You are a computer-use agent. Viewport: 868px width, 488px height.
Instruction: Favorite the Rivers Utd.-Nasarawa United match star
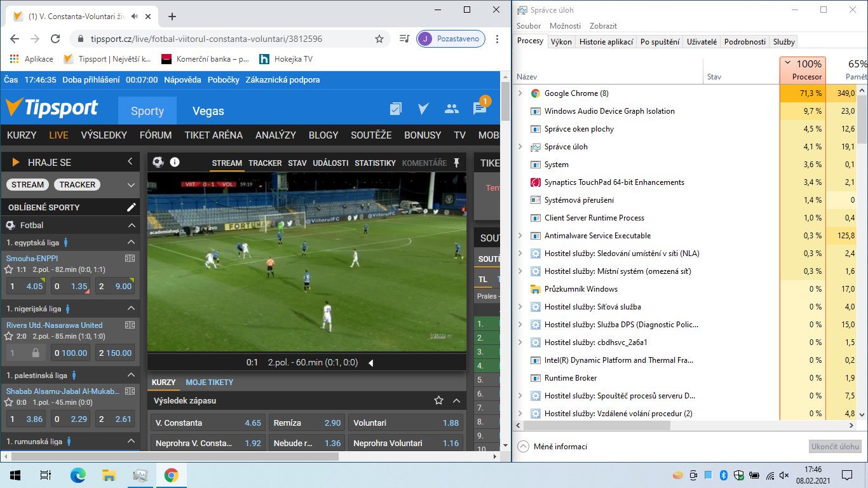[x=9, y=336]
